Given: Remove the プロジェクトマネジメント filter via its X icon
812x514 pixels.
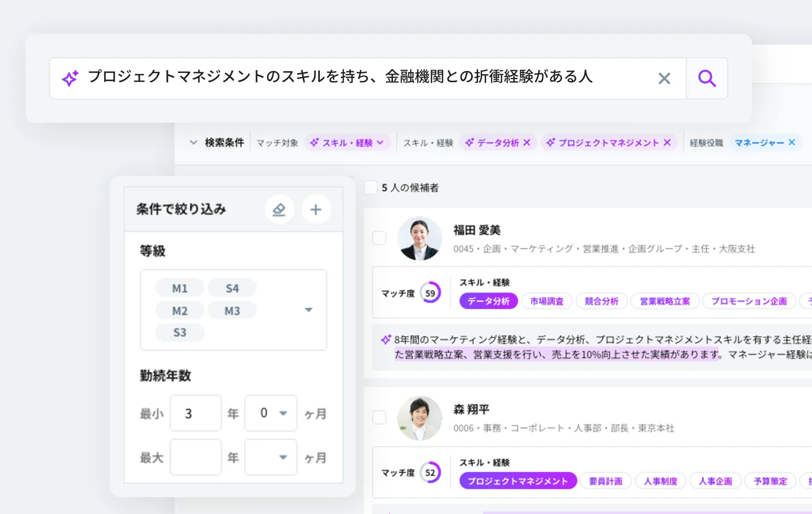Looking at the screenshot, I should coord(668,142).
